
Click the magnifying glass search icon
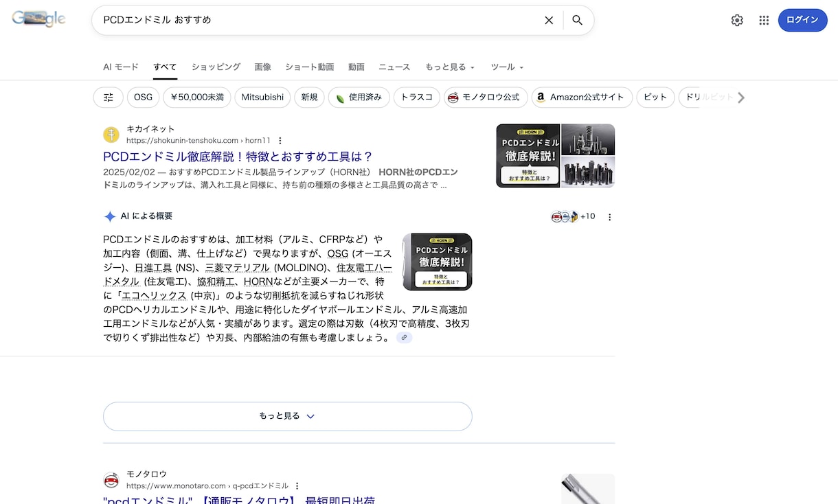578,21
